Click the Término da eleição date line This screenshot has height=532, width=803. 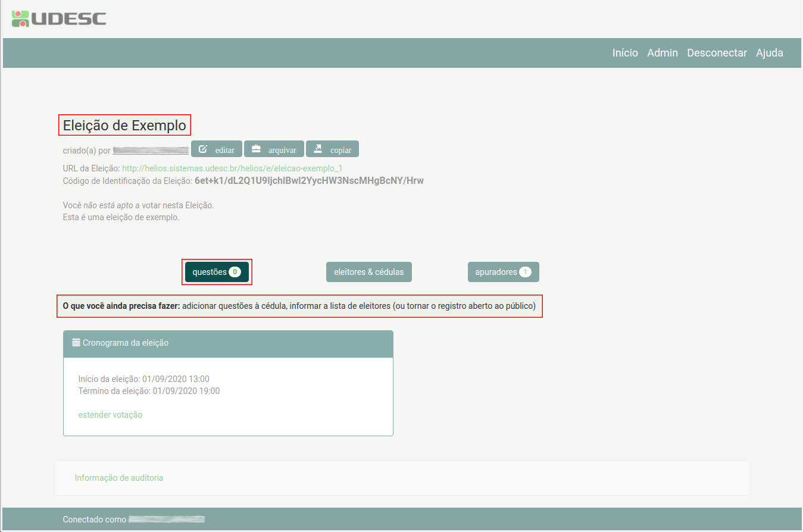pyautogui.click(x=149, y=391)
